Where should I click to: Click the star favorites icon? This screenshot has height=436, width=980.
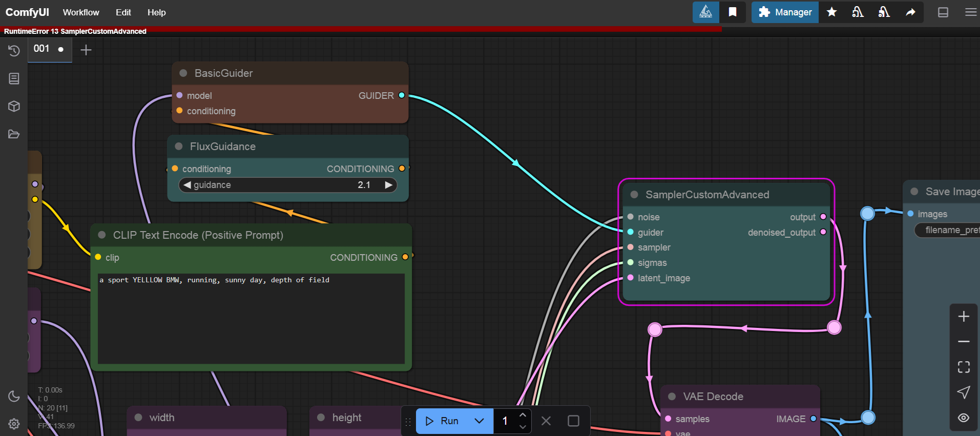pyautogui.click(x=831, y=12)
